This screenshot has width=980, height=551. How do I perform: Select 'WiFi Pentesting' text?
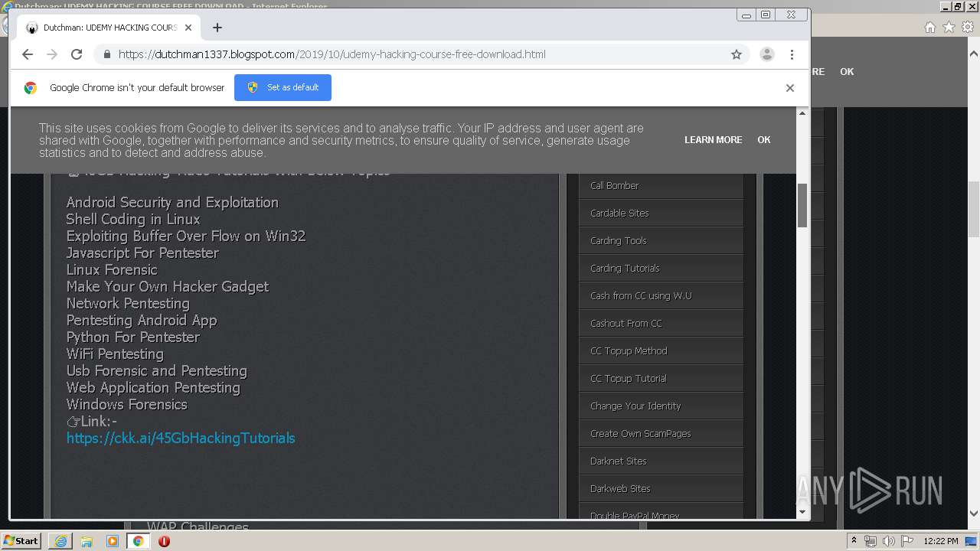click(115, 354)
